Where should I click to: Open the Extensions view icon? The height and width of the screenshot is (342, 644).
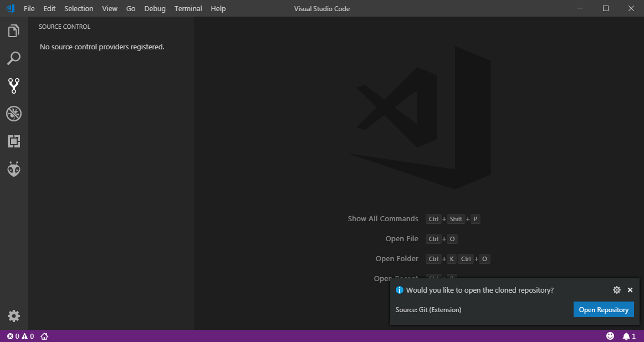pyautogui.click(x=13, y=142)
